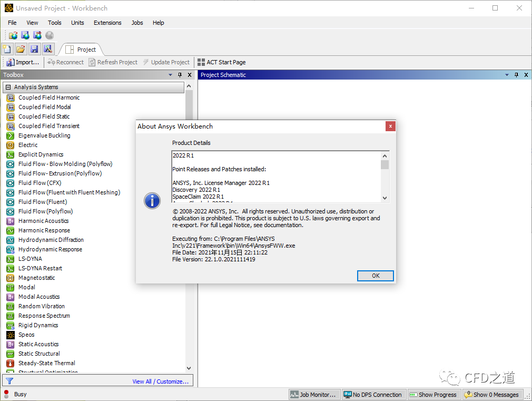The height and width of the screenshot is (401, 532).
Task: Click the New Project icon
Action: (x=7, y=49)
